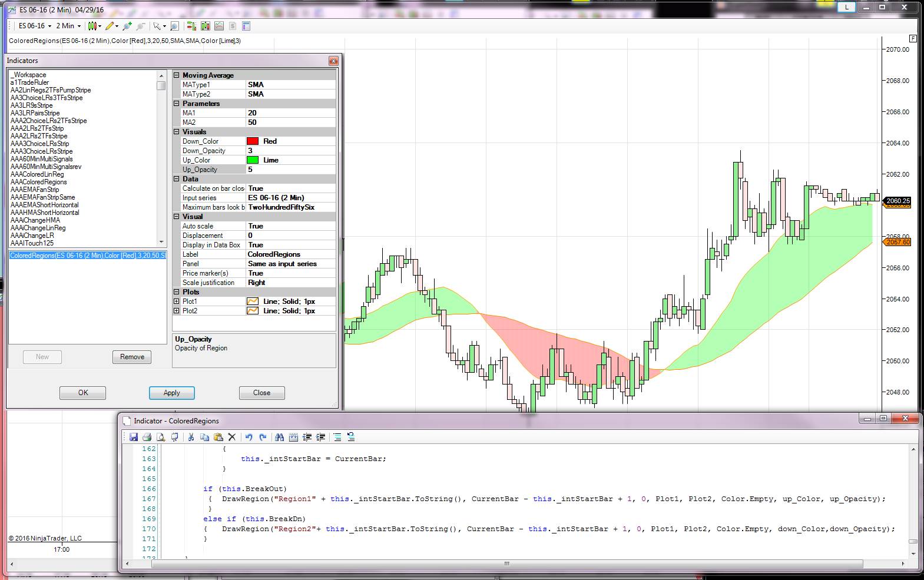
Task: Paste clipboard into the code editor
Action: click(218, 437)
